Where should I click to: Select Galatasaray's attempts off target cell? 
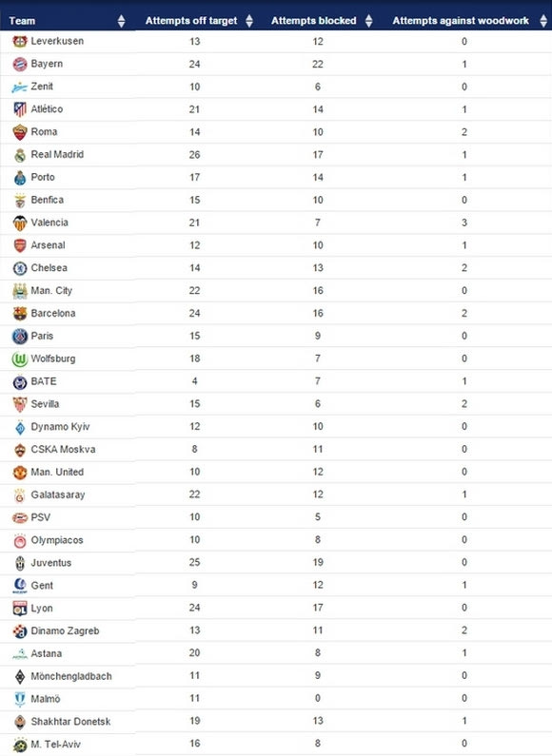coord(194,494)
